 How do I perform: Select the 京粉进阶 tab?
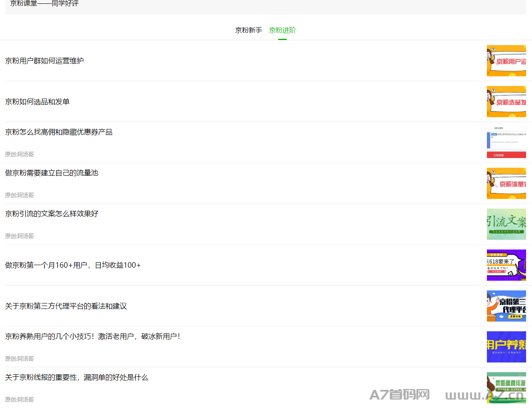pos(282,30)
